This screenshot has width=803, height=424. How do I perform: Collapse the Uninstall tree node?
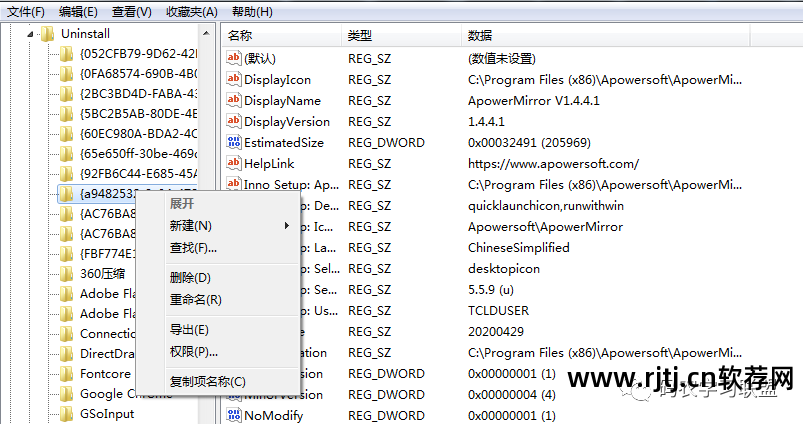click(30, 34)
